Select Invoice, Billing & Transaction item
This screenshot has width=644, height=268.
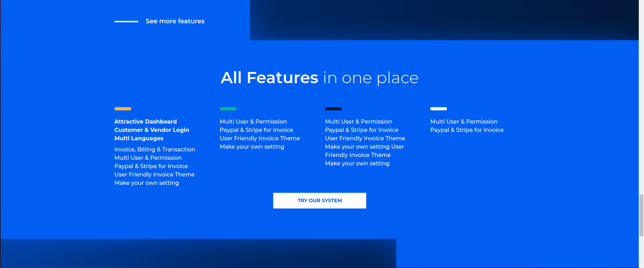pos(155,149)
